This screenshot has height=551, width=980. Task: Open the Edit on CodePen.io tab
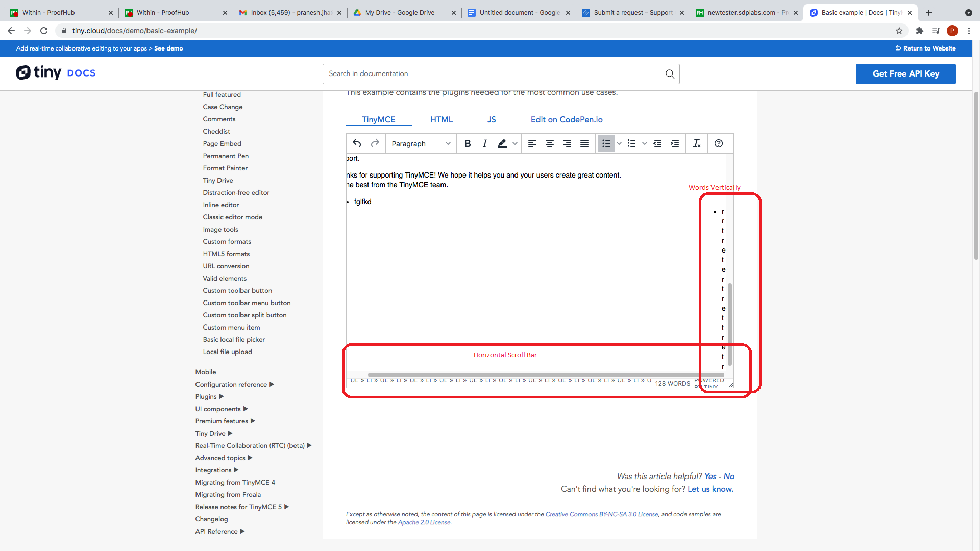[x=567, y=119]
